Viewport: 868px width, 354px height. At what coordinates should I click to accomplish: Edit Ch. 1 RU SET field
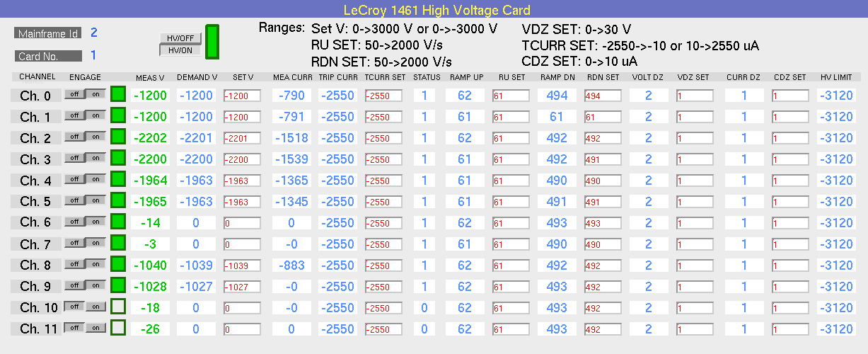coord(511,117)
